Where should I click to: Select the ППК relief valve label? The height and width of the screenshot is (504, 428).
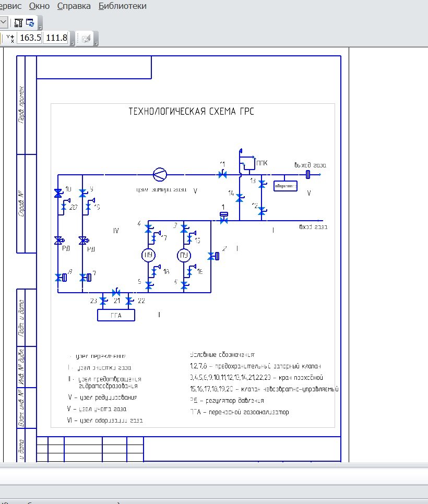[x=261, y=163]
